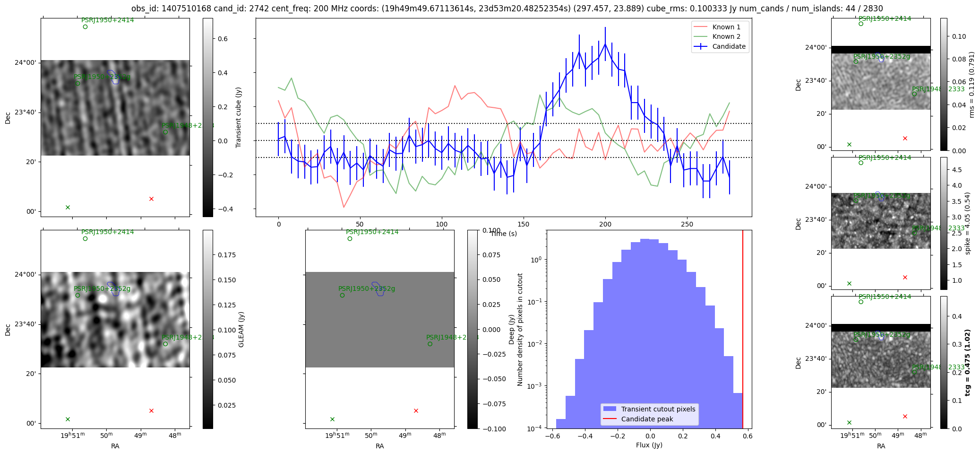
Task: Click the PSRJ1950+2414 circle marker in the Transient cube panel
Action: click(x=85, y=27)
